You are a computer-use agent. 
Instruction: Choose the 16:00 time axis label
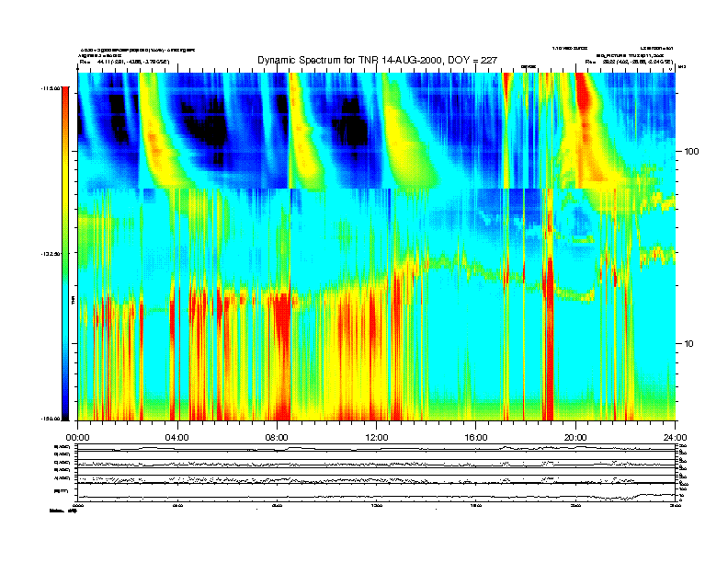476,438
